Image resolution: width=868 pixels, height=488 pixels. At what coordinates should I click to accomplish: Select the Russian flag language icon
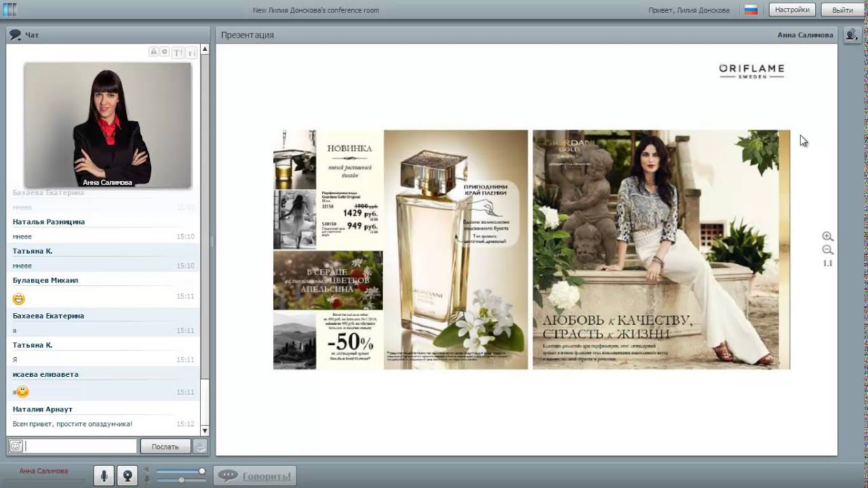tap(751, 10)
